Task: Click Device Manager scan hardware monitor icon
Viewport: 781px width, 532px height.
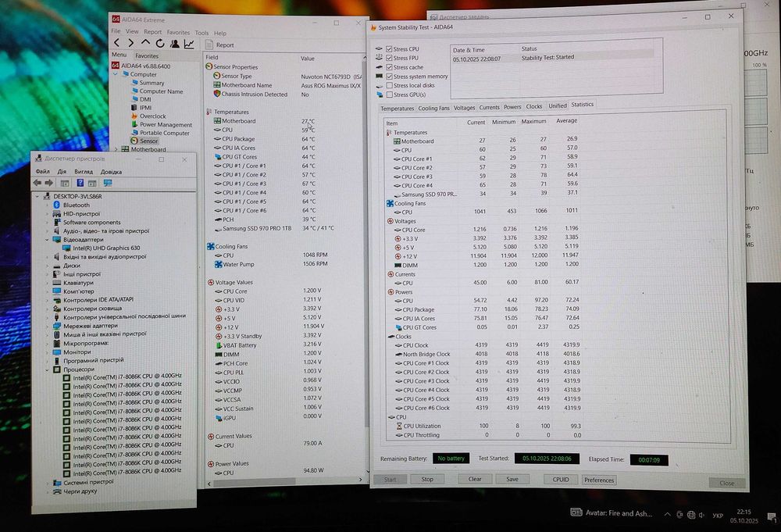Action: pos(108,183)
